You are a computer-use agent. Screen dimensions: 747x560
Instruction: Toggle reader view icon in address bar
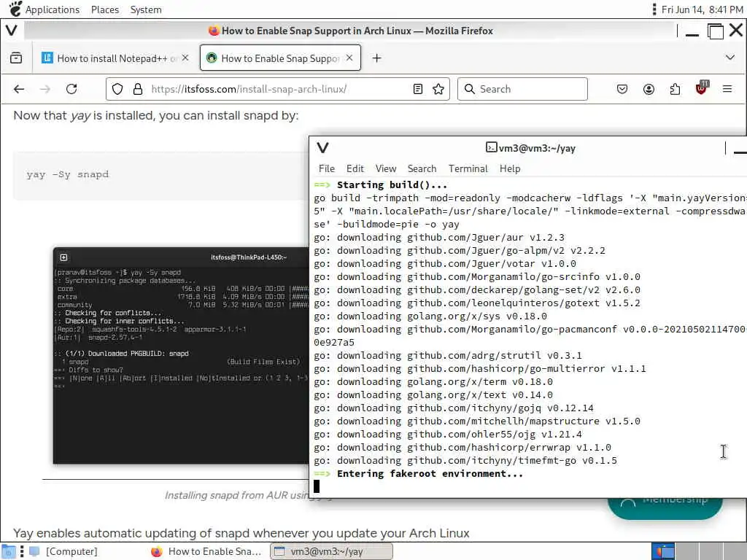tap(418, 89)
